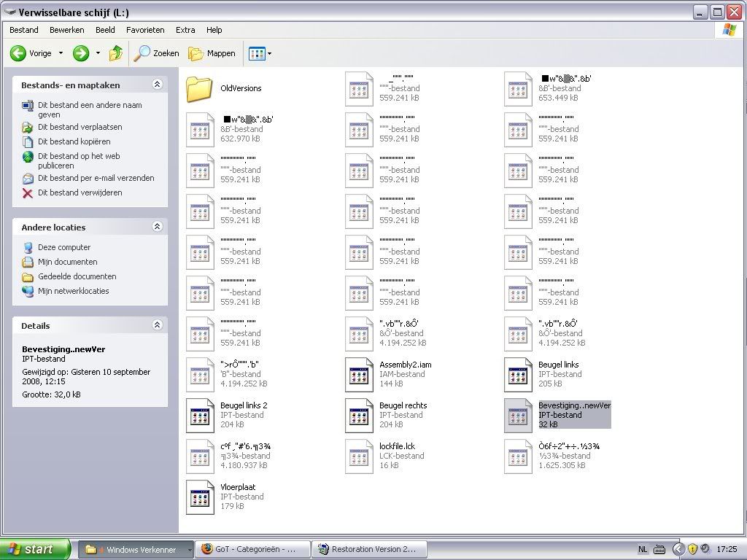Collapse the Details panel
The width and height of the screenshot is (747, 560).
click(x=157, y=326)
